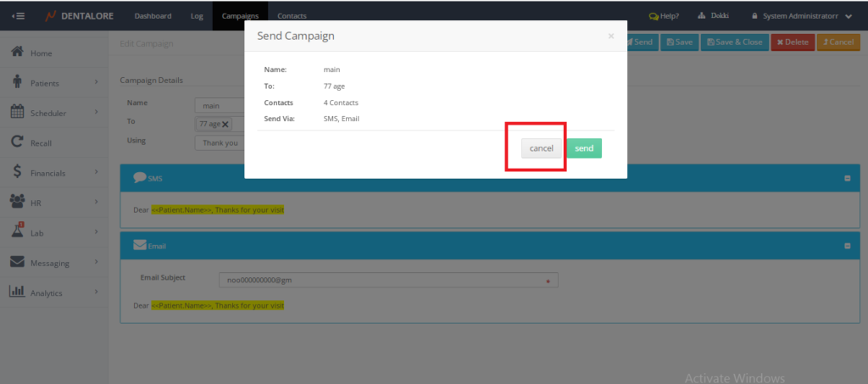The height and width of the screenshot is (384, 868).
Task: Click the Messaging envelope icon
Action: point(16,262)
